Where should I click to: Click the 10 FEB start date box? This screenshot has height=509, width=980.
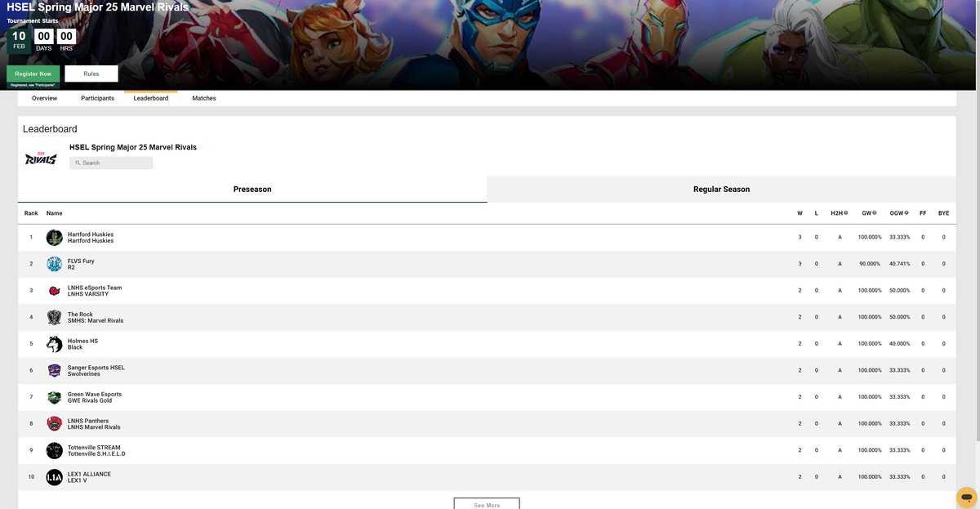(x=19, y=41)
